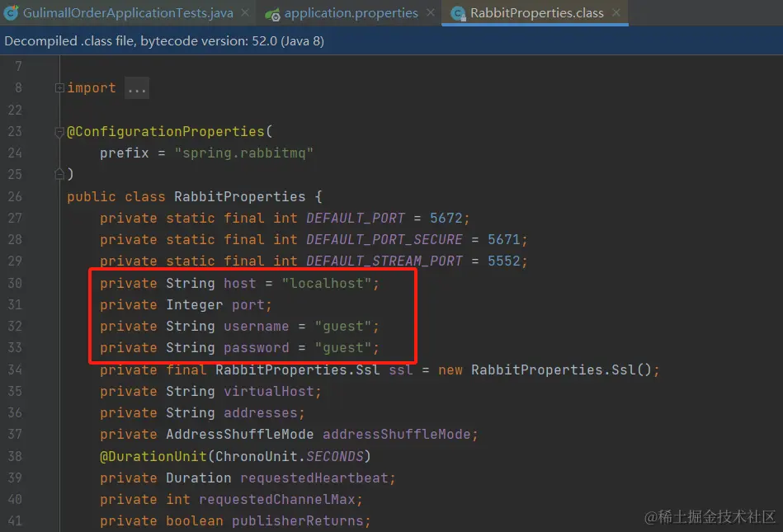Click the username field name
783x532 pixels.
coord(256,327)
